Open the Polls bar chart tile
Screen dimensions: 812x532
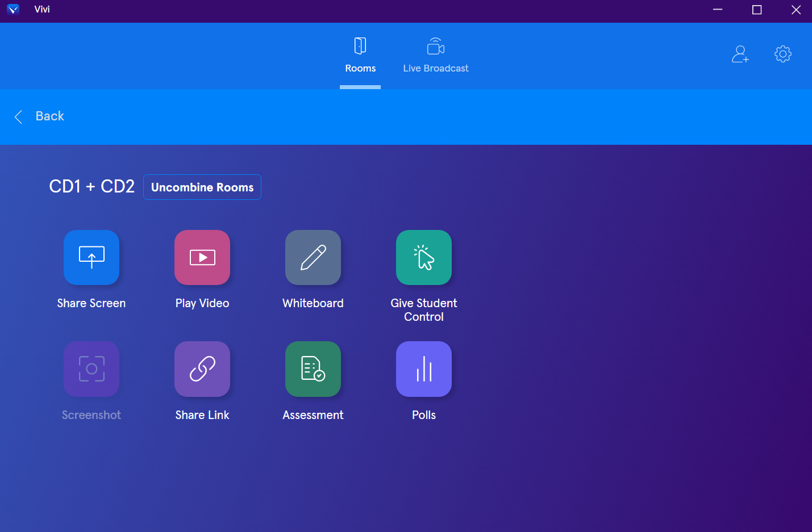(x=424, y=369)
